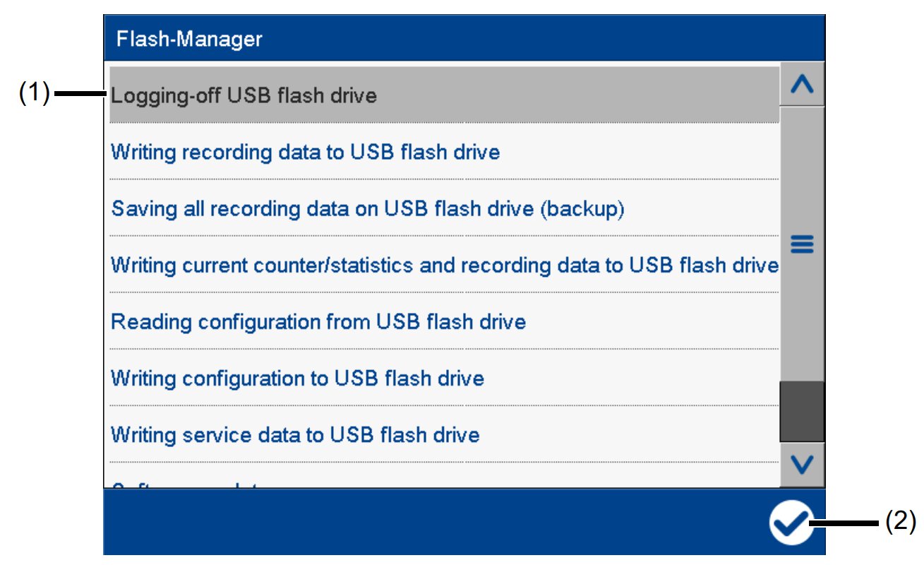
Task: Choose Writing configuration to USB flash drive
Action: pos(297,379)
